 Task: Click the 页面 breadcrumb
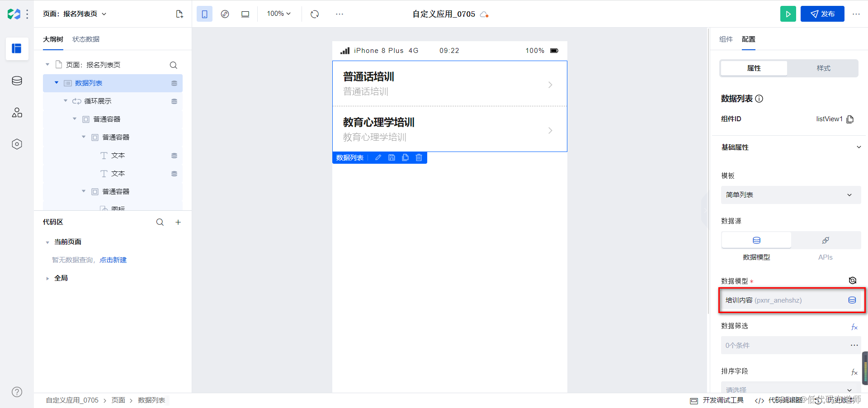tap(118, 400)
